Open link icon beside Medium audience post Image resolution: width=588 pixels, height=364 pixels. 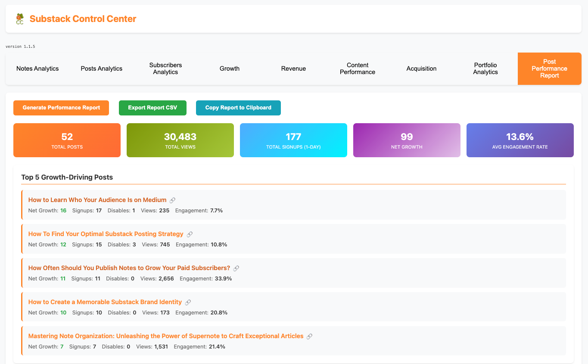[x=172, y=200]
